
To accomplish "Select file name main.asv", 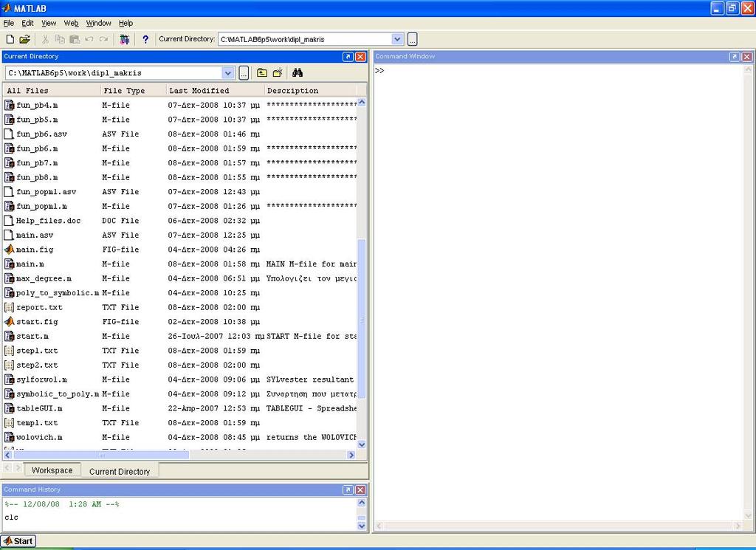I will pos(35,236).
